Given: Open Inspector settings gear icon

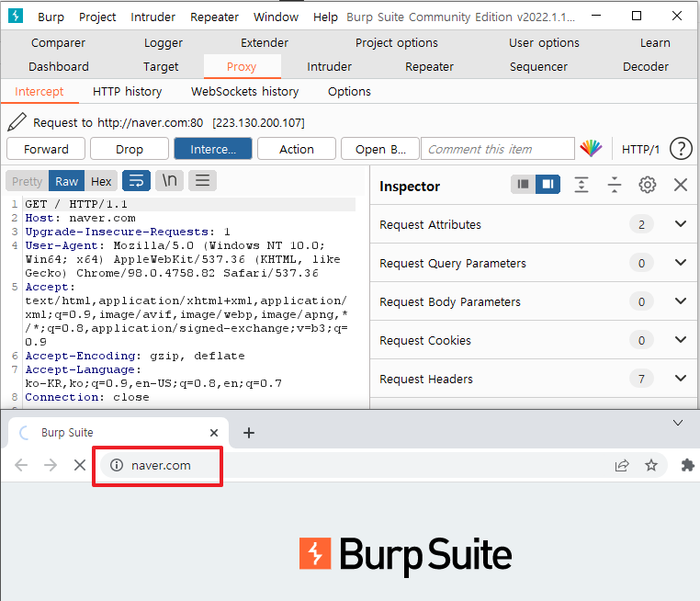Looking at the screenshot, I should [x=648, y=185].
